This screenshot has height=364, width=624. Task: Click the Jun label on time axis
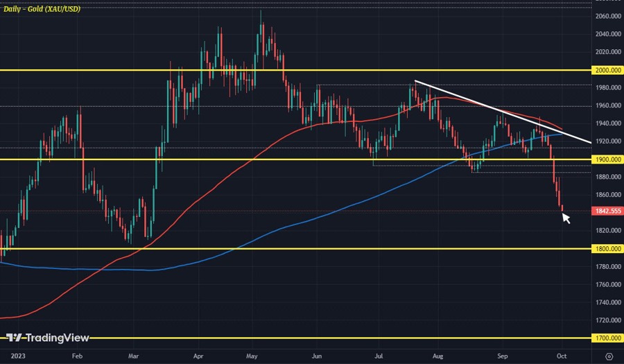[x=316, y=356]
